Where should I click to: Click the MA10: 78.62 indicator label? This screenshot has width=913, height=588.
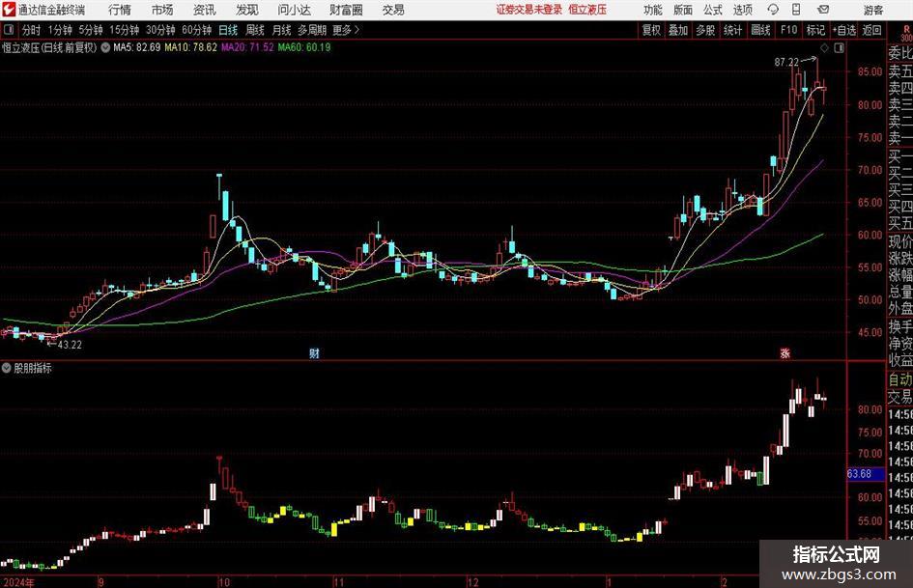click(x=190, y=47)
